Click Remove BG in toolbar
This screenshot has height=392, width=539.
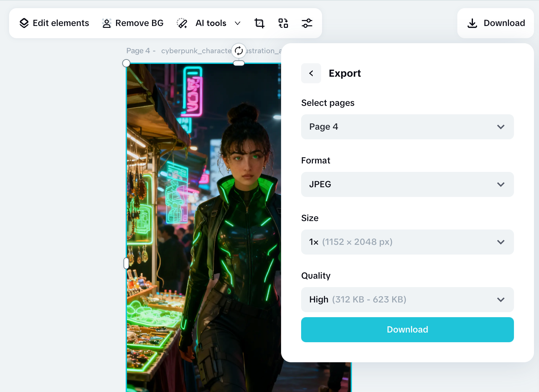pyautogui.click(x=133, y=23)
